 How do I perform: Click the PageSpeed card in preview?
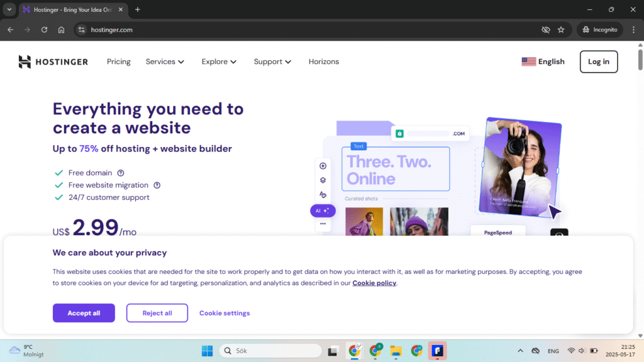(x=498, y=231)
